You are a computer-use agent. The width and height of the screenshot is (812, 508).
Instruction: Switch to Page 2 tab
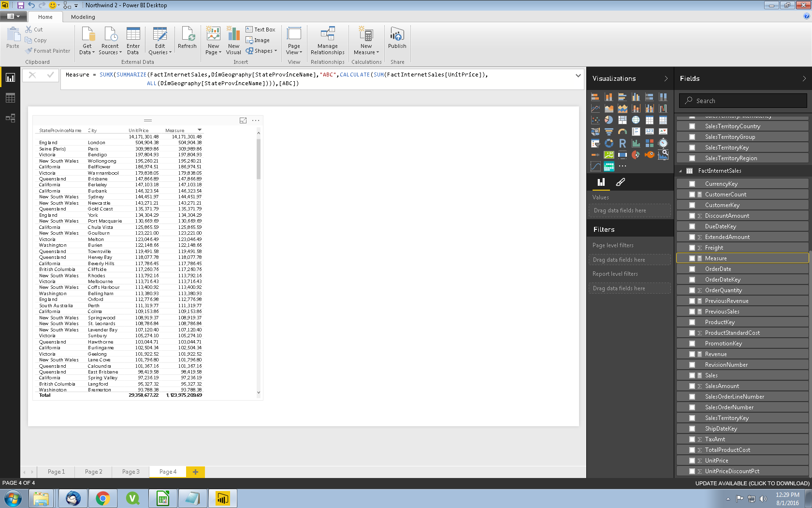tap(94, 472)
